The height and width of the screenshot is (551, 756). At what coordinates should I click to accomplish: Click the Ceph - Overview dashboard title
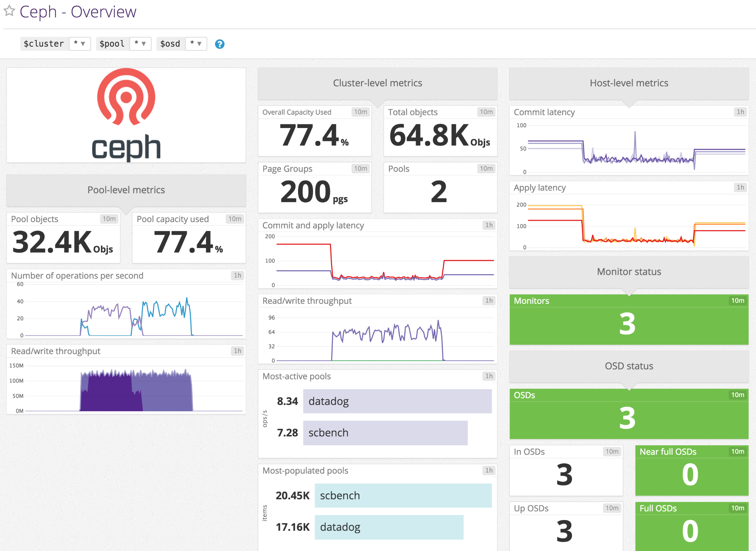click(78, 11)
